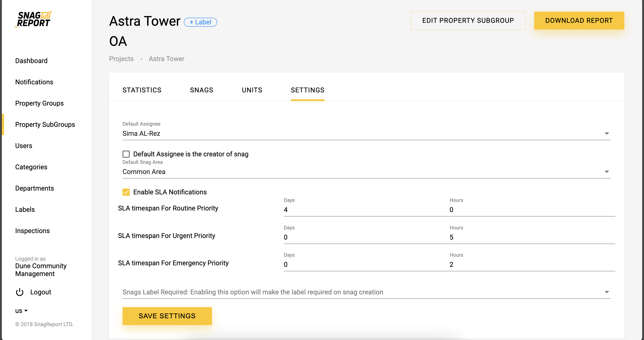Expand the Default Assignee dropdown
The image size is (644, 340).
point(606,134)
